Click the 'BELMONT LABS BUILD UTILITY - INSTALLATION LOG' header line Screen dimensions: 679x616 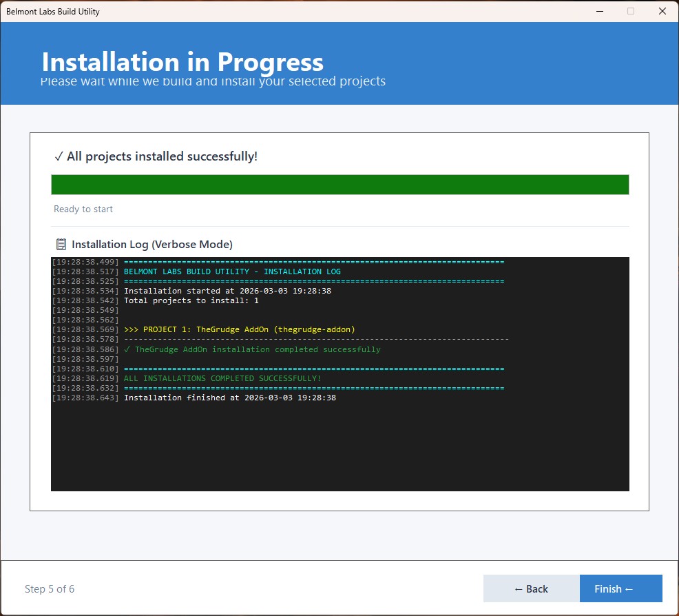(232, 271)
